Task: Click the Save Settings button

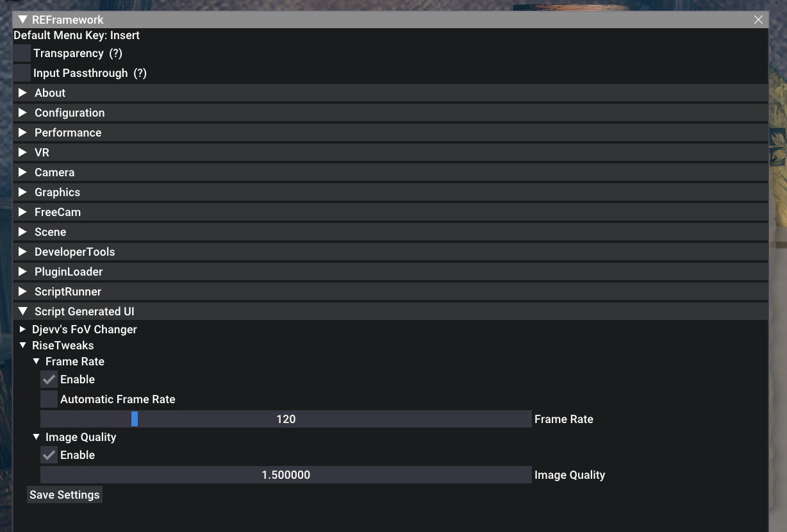Action: [x=65, y=495]
